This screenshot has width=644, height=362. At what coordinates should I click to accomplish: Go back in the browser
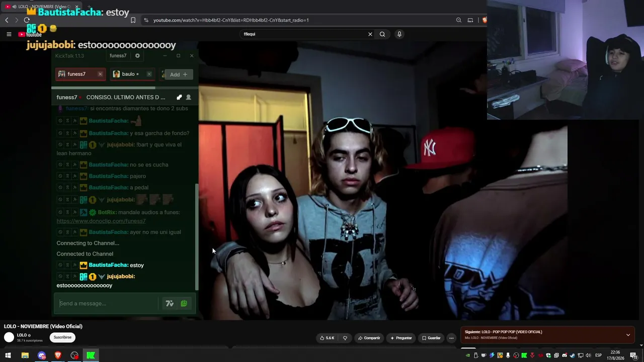coord(7,20)
